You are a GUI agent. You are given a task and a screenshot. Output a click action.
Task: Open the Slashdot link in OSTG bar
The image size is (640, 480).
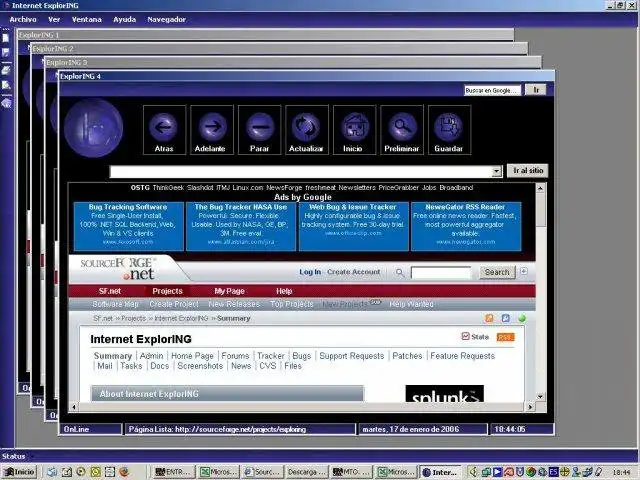[200, 188]
